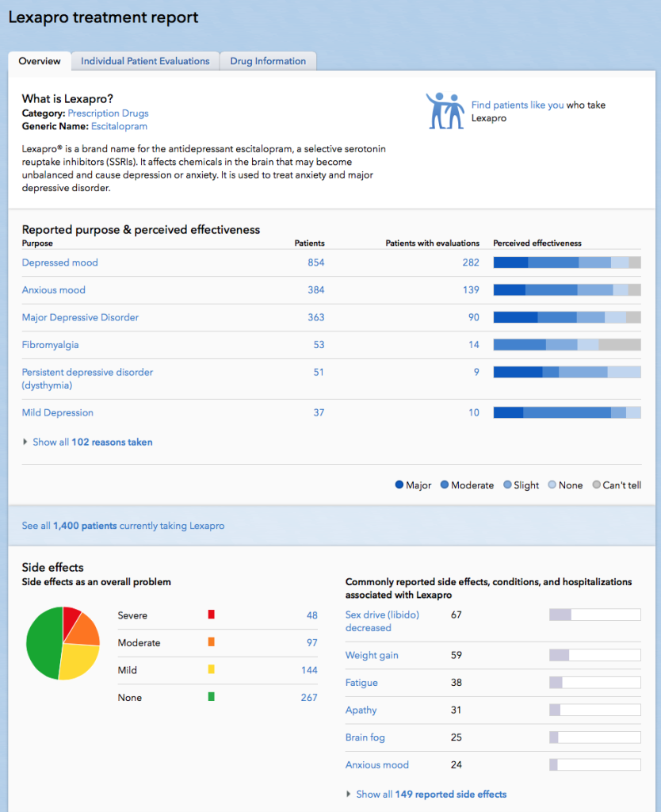Viewport: 661px width, 812px height.
Task: Click the yellow Mild swatch
Action: click(x=211, y=669)
